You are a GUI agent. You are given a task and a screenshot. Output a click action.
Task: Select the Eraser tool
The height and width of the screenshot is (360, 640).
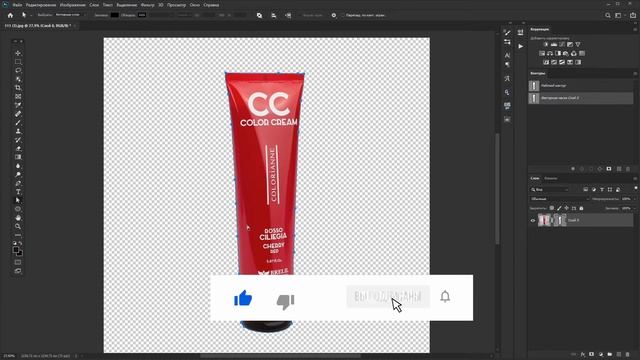(x=18, y=149)
